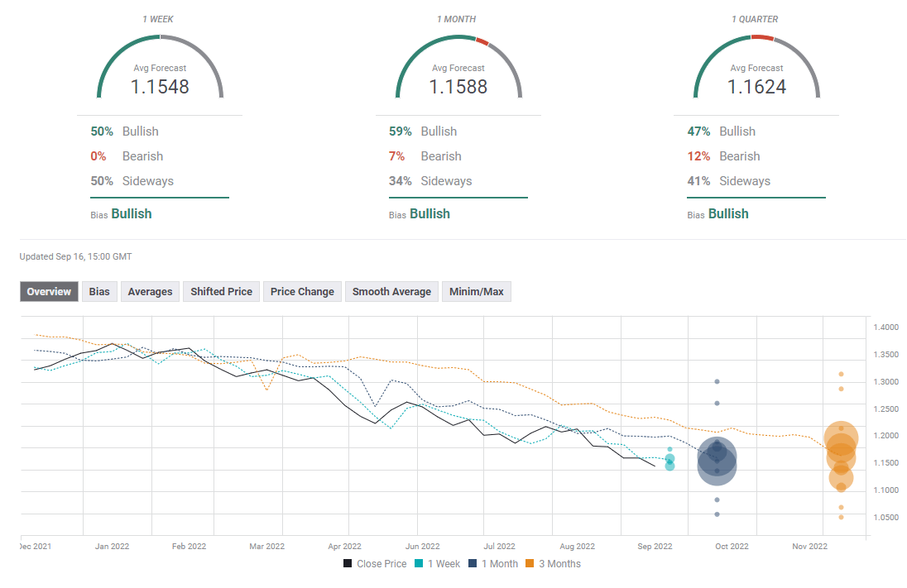Switch to the Overview tab
This screenshot has width=907, height=588.
[x=49, y=292]
